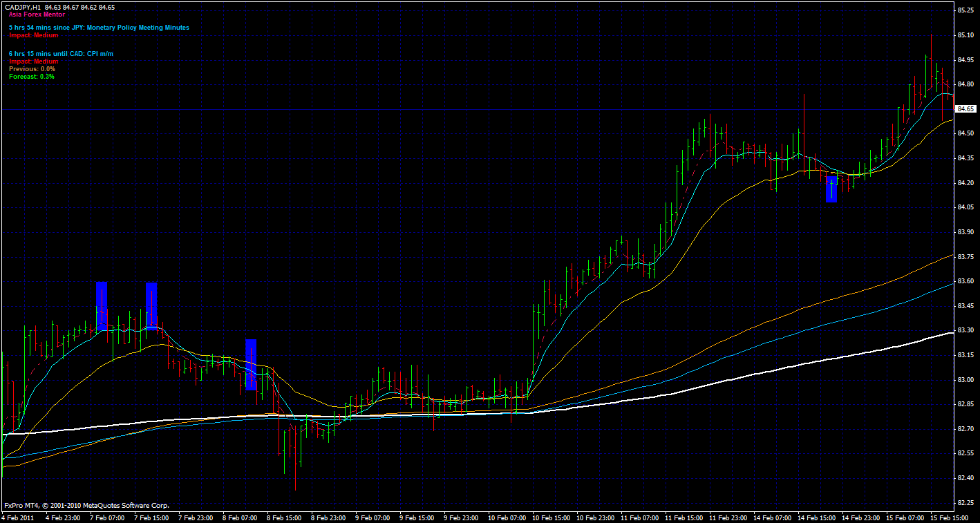Click the 9 Feb 15:00 time label
980x523 pixels.
[x=417, y=517]
